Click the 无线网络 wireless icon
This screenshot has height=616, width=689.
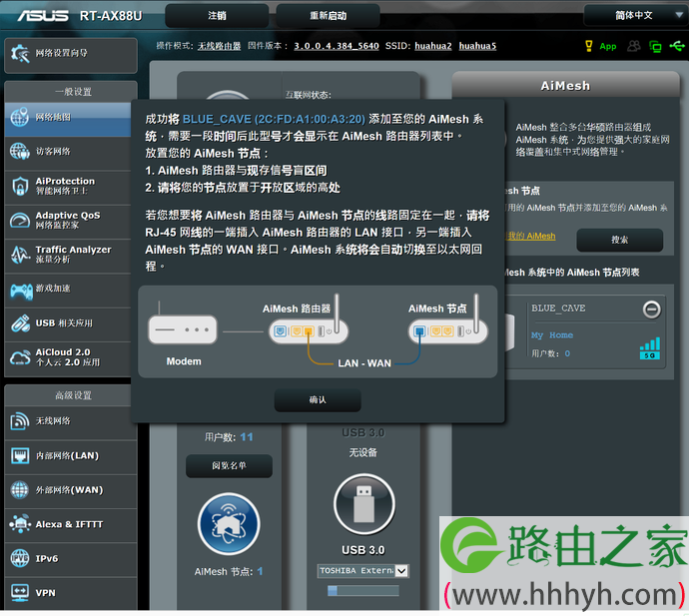(20, 421)
